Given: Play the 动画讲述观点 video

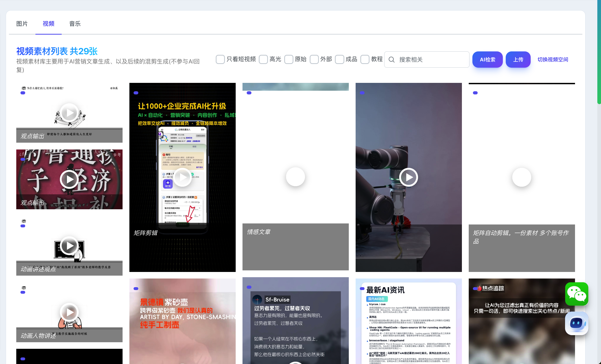Looking at the screenshot, I should (x=69, y=246).
